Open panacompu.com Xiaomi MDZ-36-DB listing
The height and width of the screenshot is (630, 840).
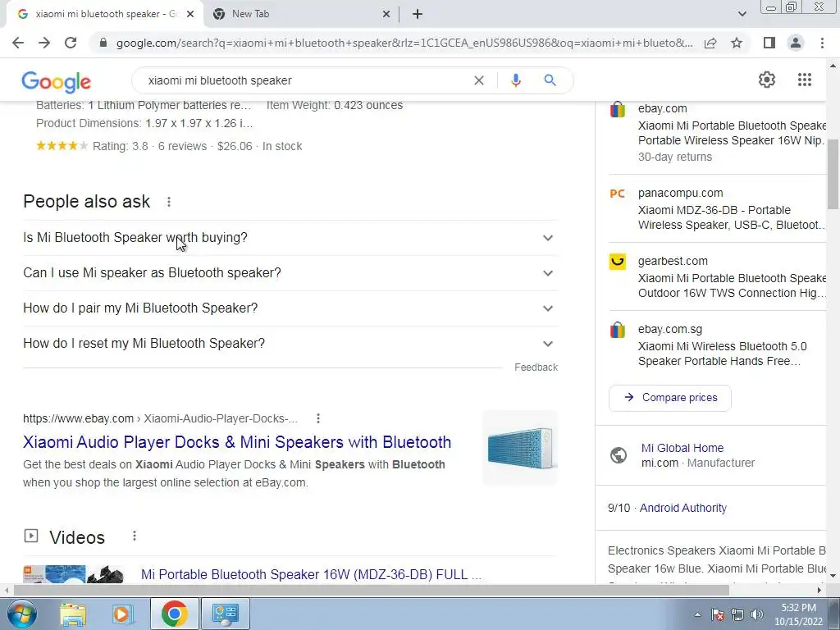point(718,209)
